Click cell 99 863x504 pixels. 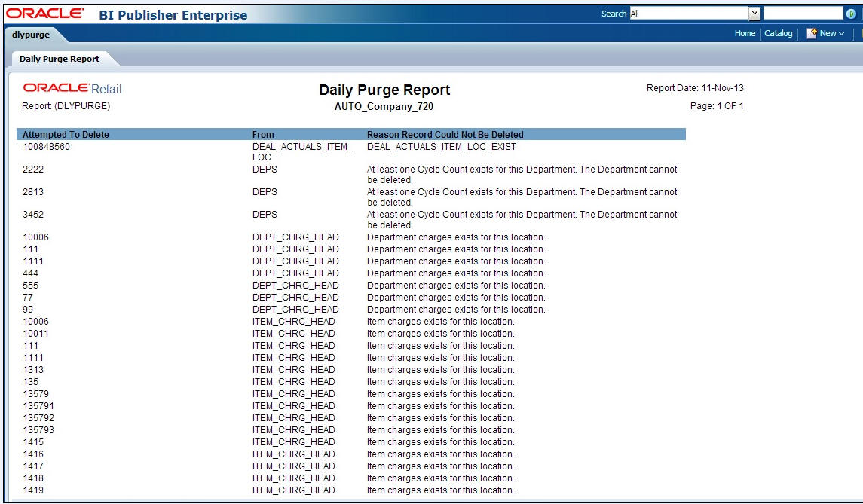(x=28, y=310)
